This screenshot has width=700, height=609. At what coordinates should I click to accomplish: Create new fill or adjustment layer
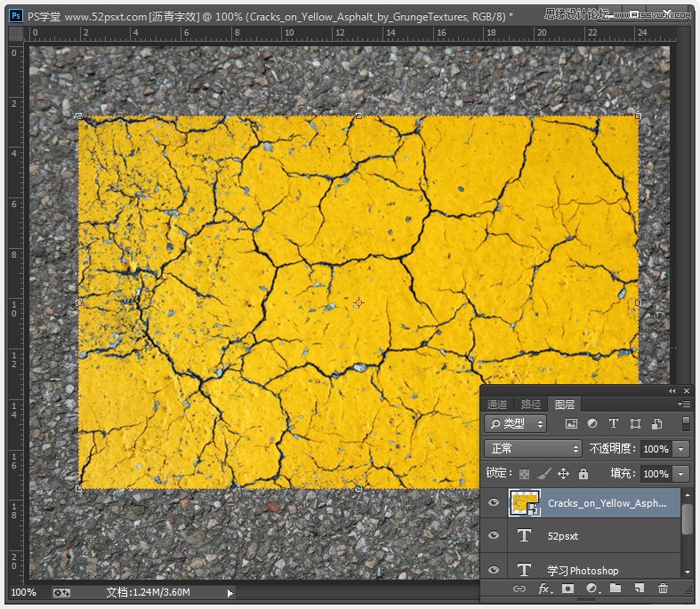(592, 589)
